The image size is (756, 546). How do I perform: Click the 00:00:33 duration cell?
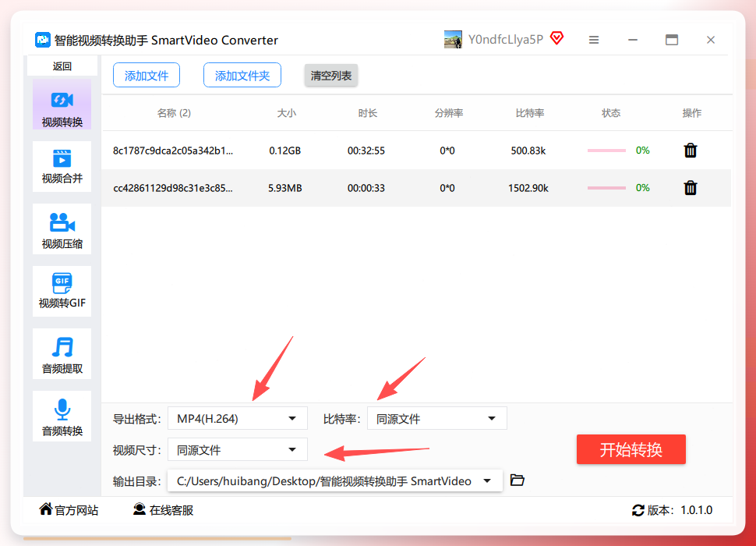[x=366, y=188]
